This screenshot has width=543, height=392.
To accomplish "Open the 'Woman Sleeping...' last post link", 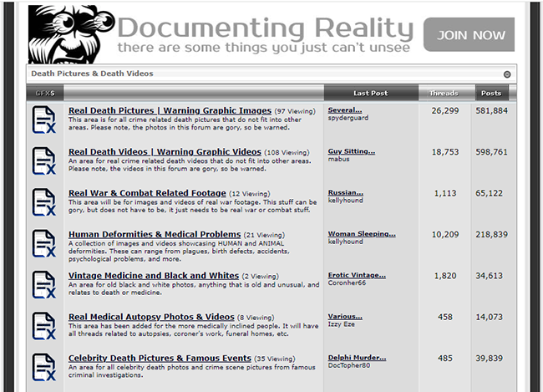I will pyautogui.click(x=362, y=233).
